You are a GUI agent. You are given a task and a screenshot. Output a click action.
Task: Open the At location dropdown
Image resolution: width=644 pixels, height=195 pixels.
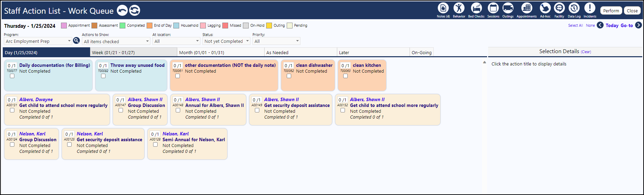tap(176, 41)
